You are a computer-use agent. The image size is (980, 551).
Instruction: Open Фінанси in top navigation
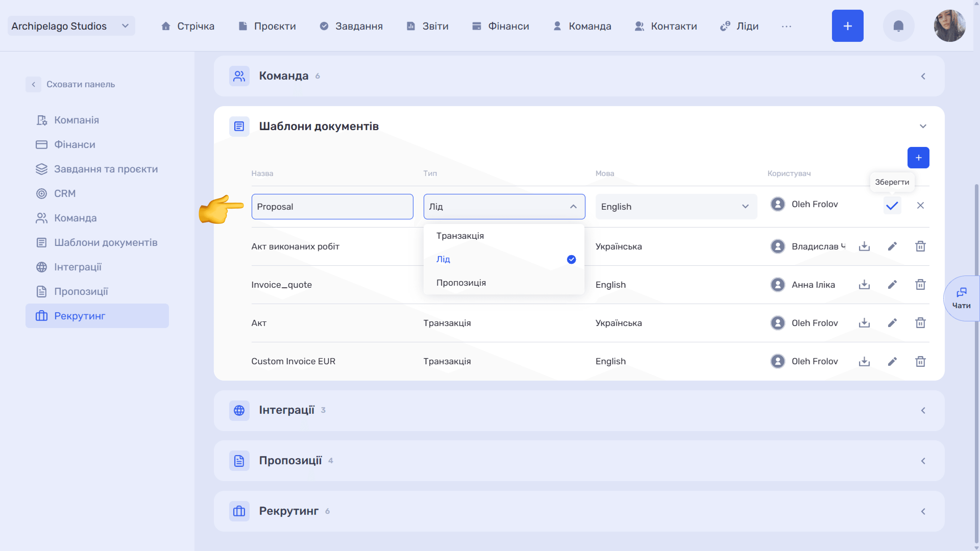[x=501, y=26]
